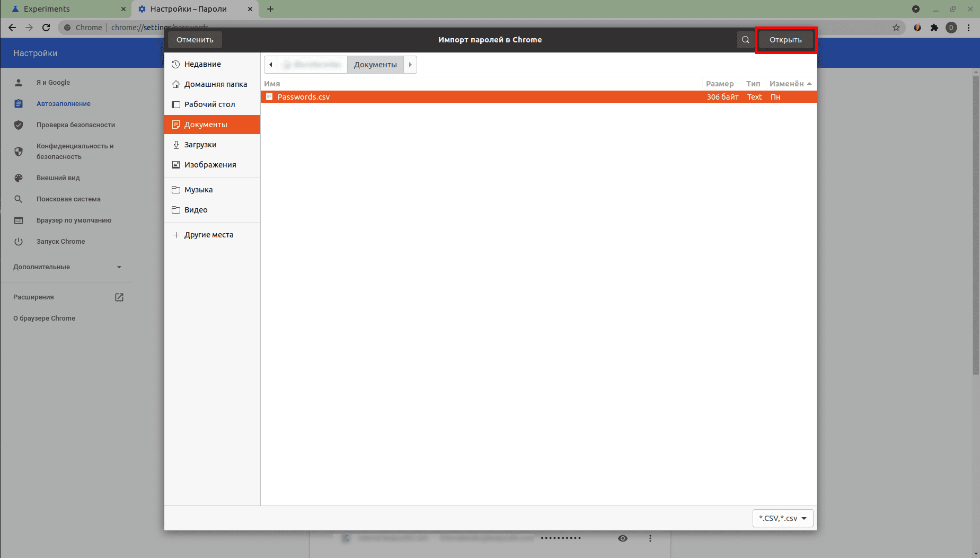Select Загрузки in the sidebar
The width and height of the screenshot is (980, 558).
click(200, 145)
